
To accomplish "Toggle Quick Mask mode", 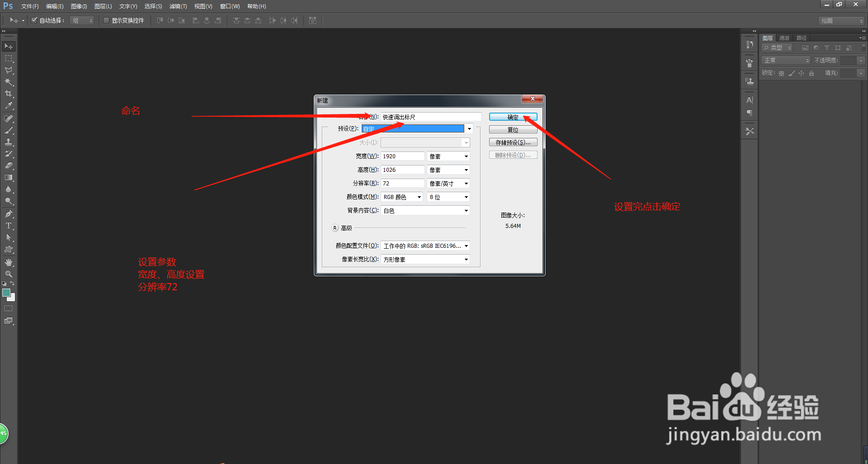I will tap(9, 308).
